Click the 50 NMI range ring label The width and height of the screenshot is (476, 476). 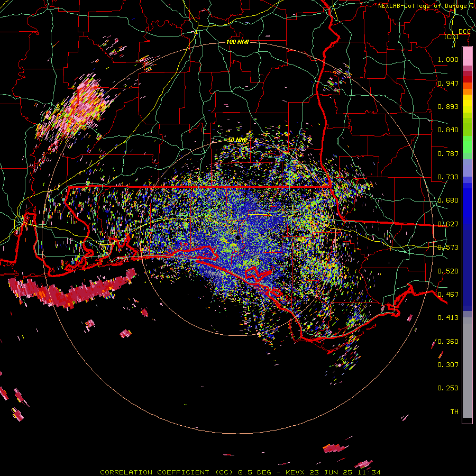(237, 140)
